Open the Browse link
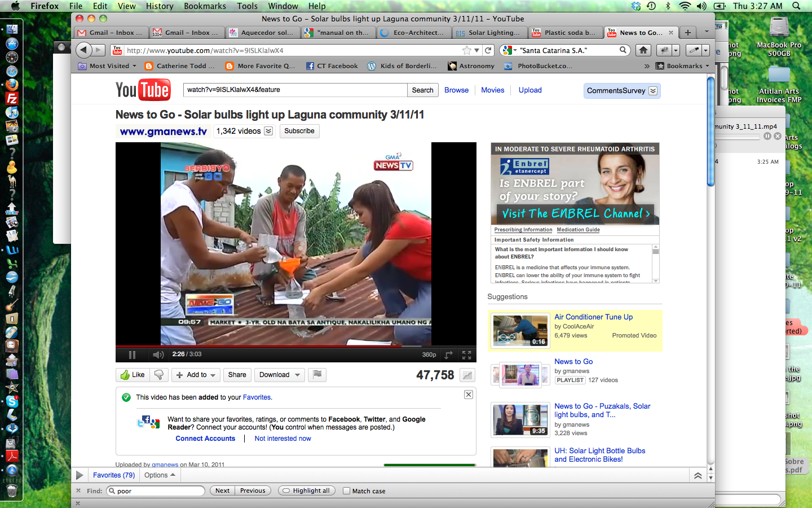The image size is (812, 508). [x=456, y=90]
